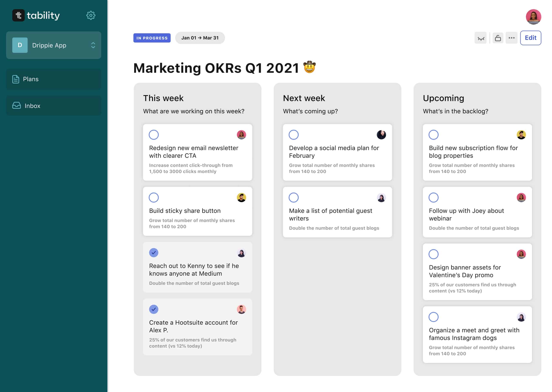This screenshot has width=552, height=392.
Task: Mark Build sticky share button complete
Action: click(154, 197)
